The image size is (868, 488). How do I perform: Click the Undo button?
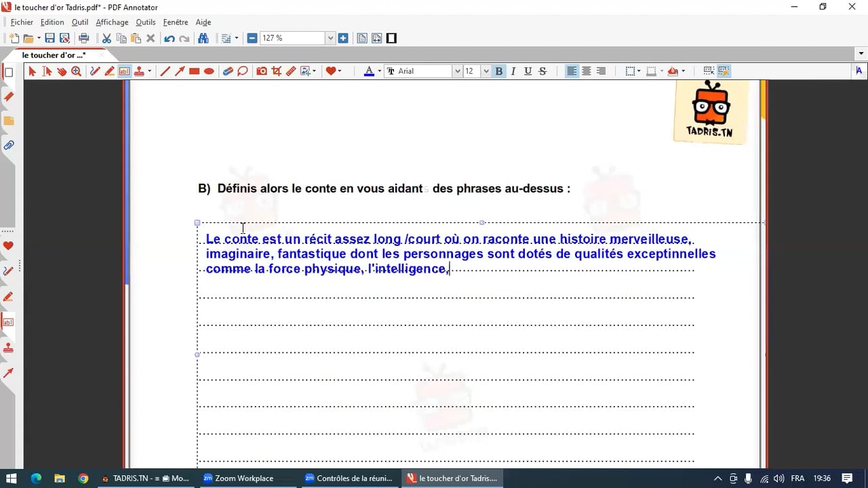tap(170, 39)
